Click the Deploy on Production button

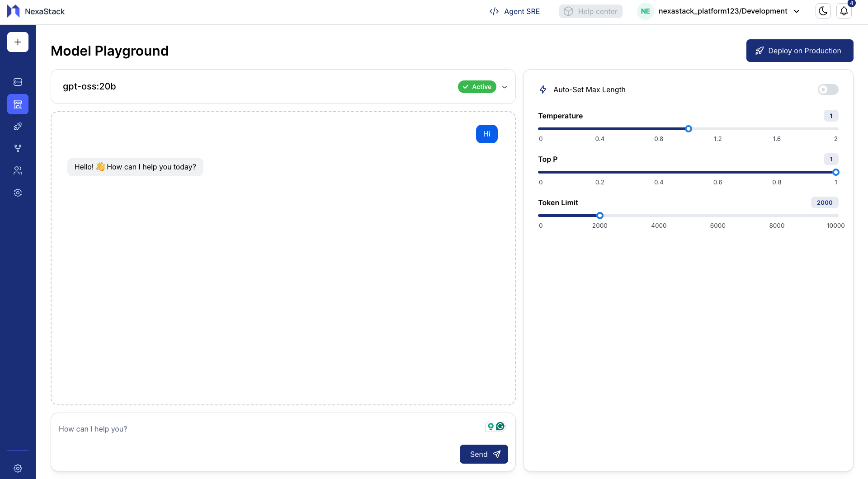(x=799, y=51)
